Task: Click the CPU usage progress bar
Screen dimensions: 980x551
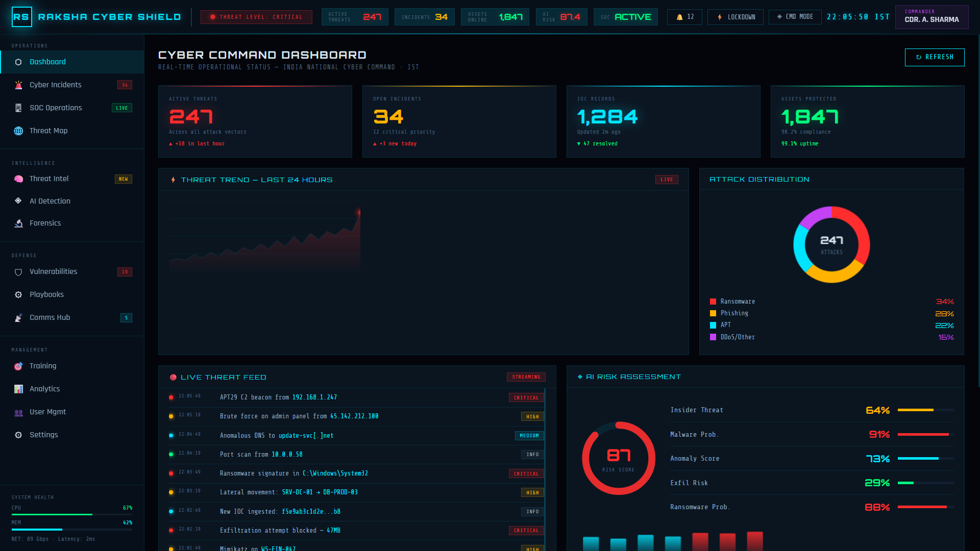Action: pos(72,514)
